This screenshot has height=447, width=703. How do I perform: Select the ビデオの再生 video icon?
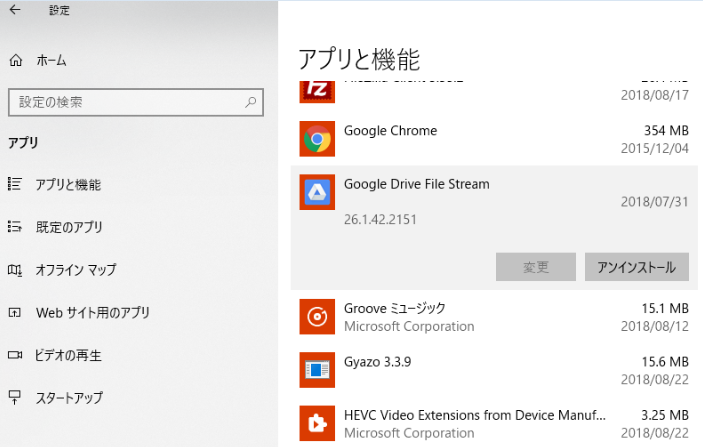[x=14, y=355]
